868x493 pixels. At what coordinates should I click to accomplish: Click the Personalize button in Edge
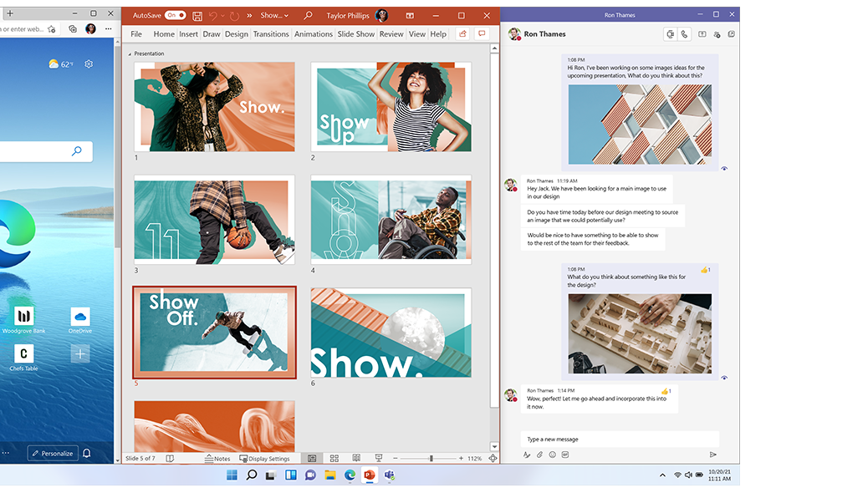[x=52, y=453]
